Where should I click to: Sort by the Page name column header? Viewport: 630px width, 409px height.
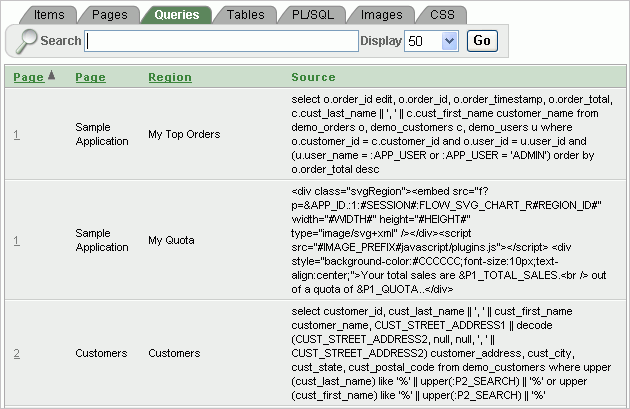pyautogui.click(x=90, y=77)
